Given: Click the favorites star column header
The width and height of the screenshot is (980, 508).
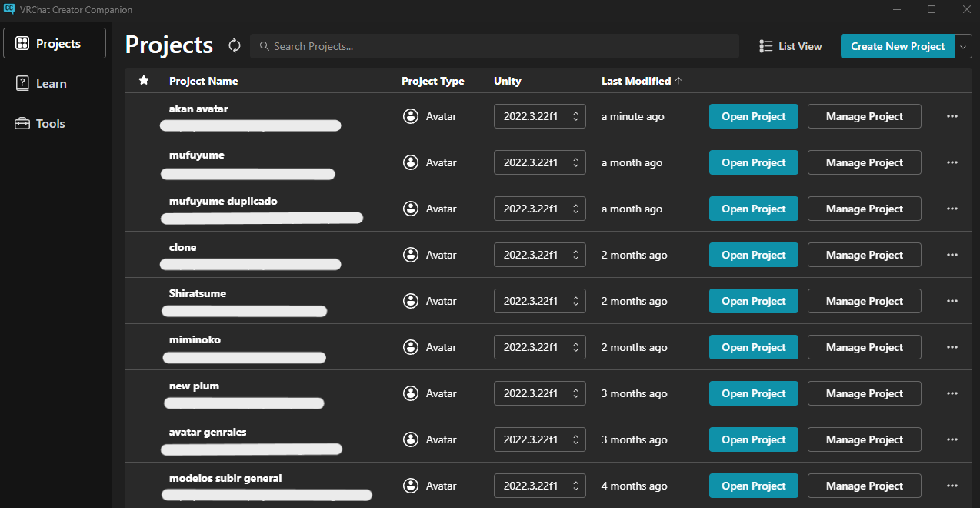Looking at the screenshot, I should (x=143, y=81).
